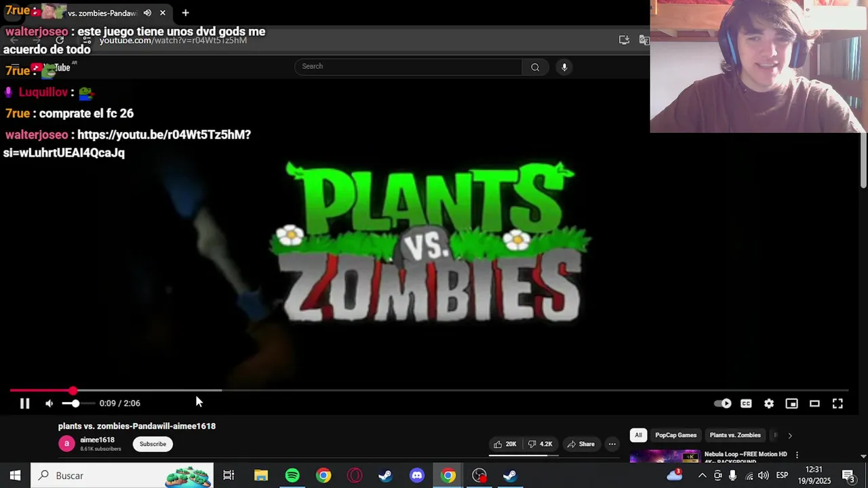Open the Windows Start menu
Viewport: 868px width, 488px height.
(x=15, y=476)
